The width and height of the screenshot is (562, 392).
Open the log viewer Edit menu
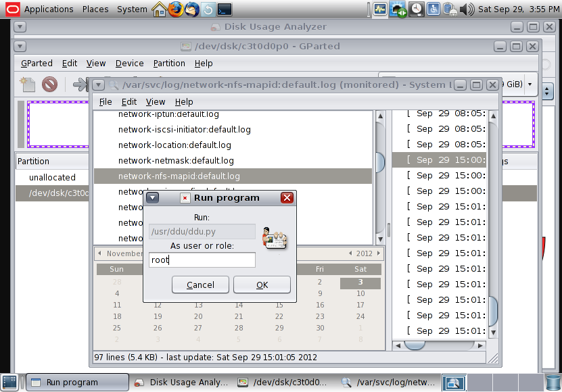(x=129, y=102)
